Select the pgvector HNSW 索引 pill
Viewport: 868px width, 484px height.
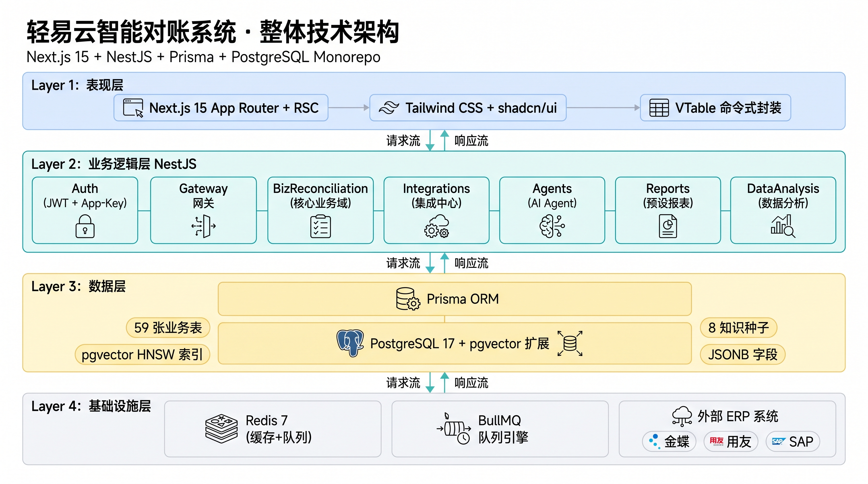142,354
